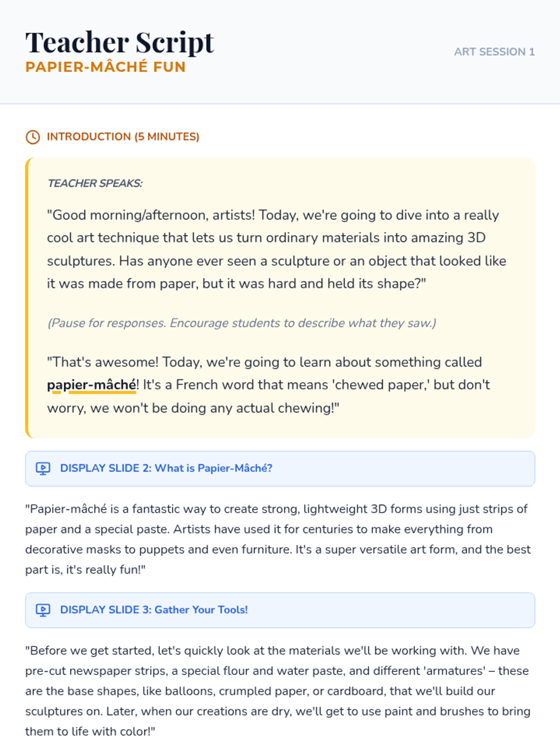This screenshot has height=747, width=560.
Task: Click the presentation icon for Slide 2
Action: pyautogui.click(x=43, y=468)
